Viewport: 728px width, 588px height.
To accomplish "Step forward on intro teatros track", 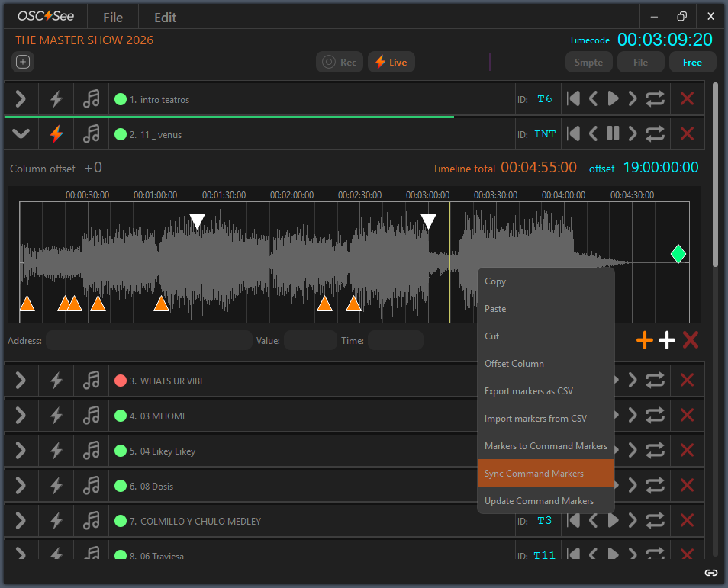I will point(633,99).
